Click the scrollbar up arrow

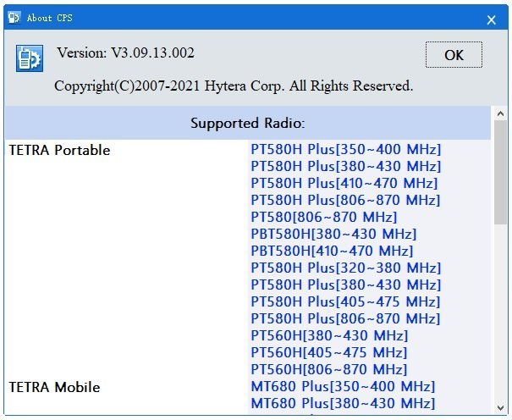coord(500,113)
